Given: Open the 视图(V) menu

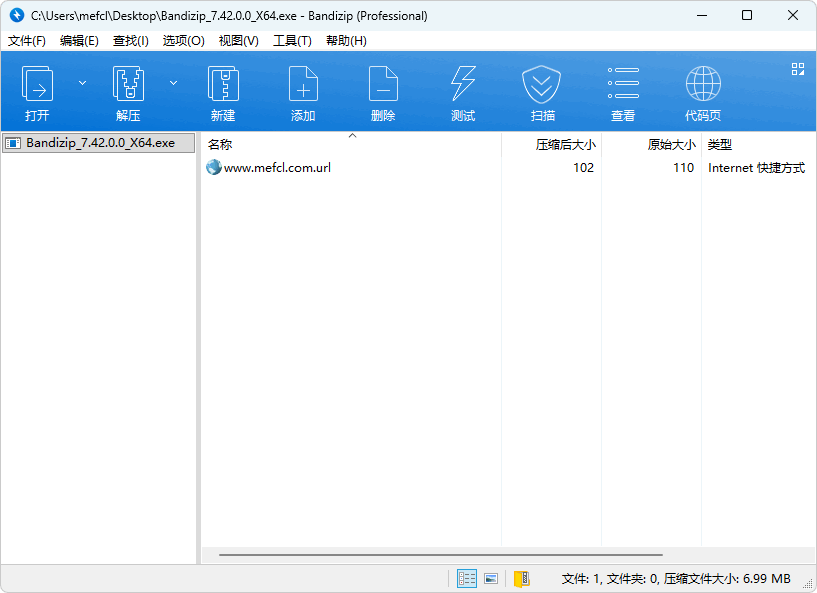Looking at the screenshot, I should [x=239, y=41].
